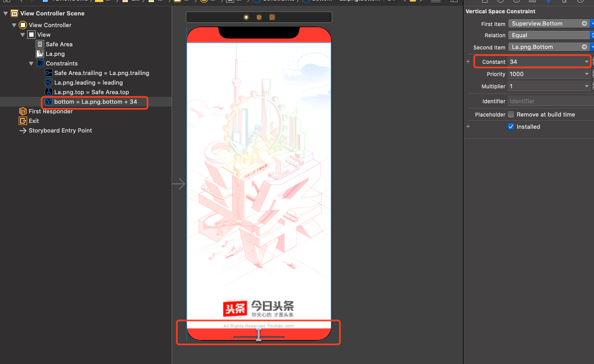Click the arrow button inside First Item field
Screen dimensions: 594x364
coord(584,23)
